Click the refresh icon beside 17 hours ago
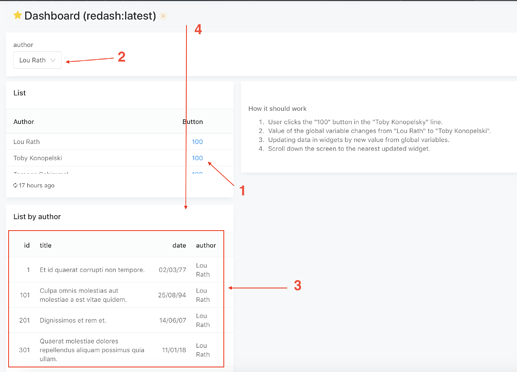Screen dimensions: 517x372 tap(15, 185)
